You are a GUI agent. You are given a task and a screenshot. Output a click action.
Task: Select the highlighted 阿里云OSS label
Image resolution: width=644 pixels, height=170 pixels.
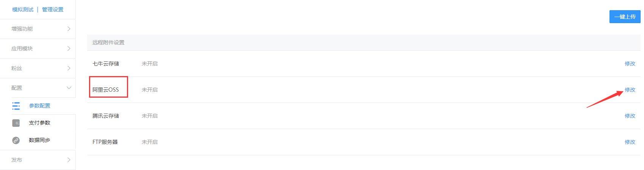(x=106, y=90)
